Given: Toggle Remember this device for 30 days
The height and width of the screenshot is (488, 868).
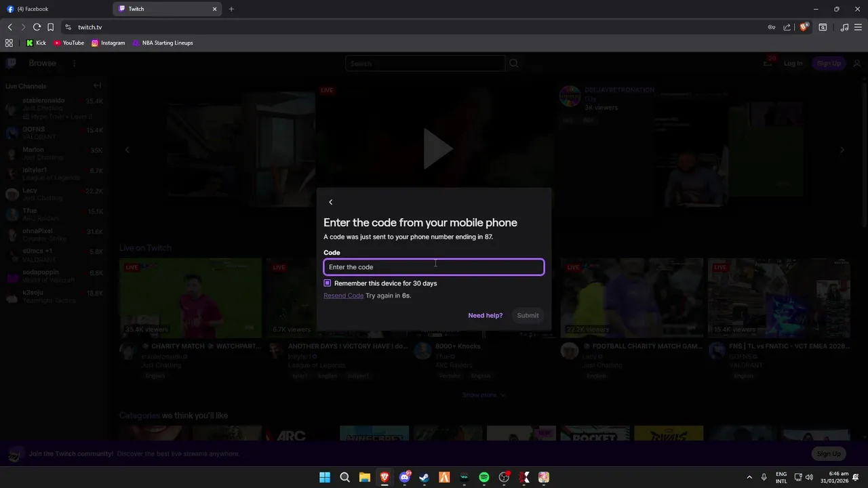Looking at the screenshot, I should click(328, 283).
